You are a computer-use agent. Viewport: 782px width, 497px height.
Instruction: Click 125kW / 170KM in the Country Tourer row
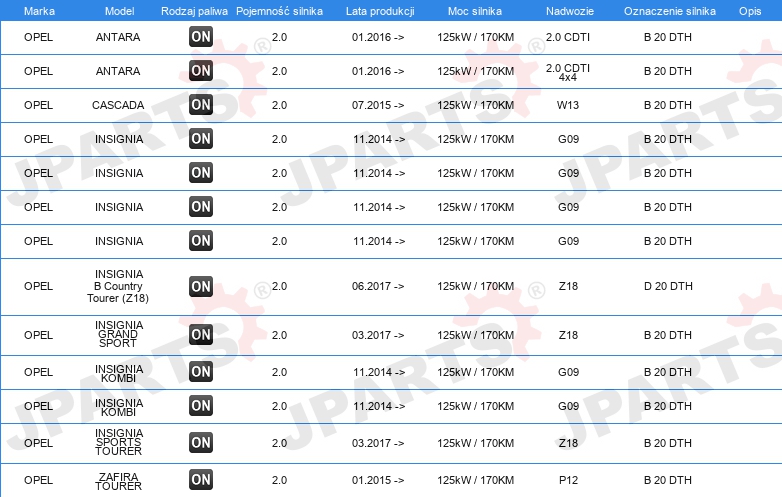[x=475, y=286]
